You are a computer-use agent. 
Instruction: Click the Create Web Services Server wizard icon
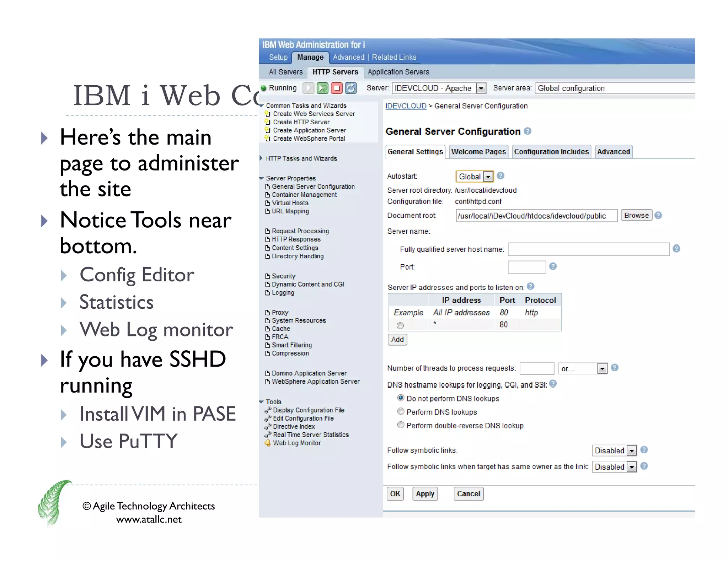(268, 114)
